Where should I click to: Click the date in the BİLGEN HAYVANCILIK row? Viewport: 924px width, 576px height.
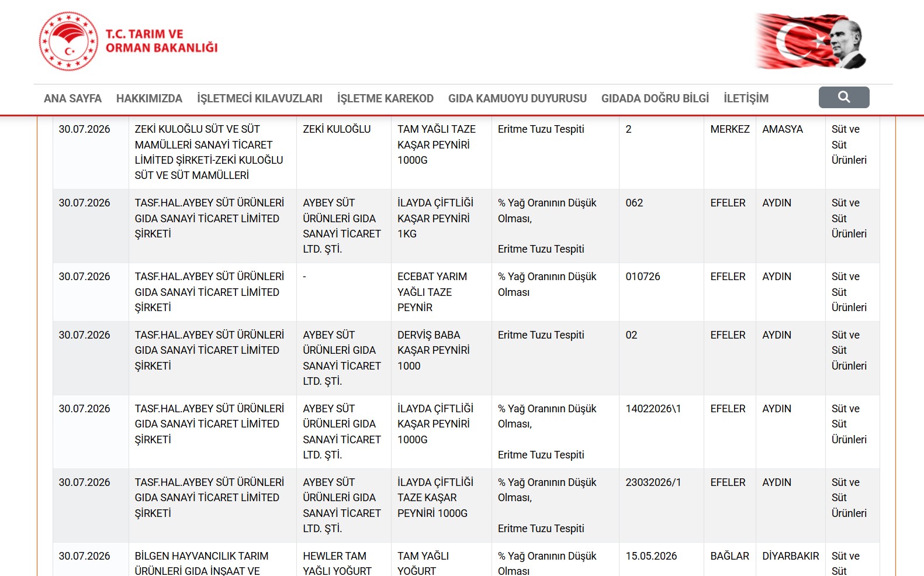point(84,556)
